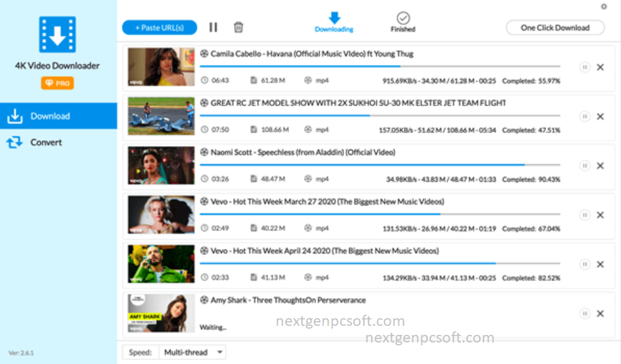Click the clock duration icon for 06:43
This screenshot has width=621, height=364.
205,80
